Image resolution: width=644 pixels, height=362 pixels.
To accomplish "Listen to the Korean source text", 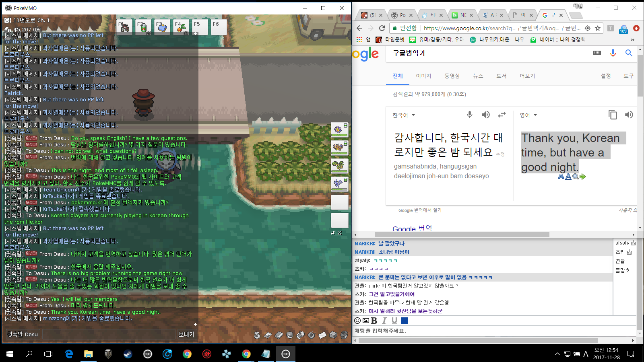I will pyautogui.click(x=486, y=115).
